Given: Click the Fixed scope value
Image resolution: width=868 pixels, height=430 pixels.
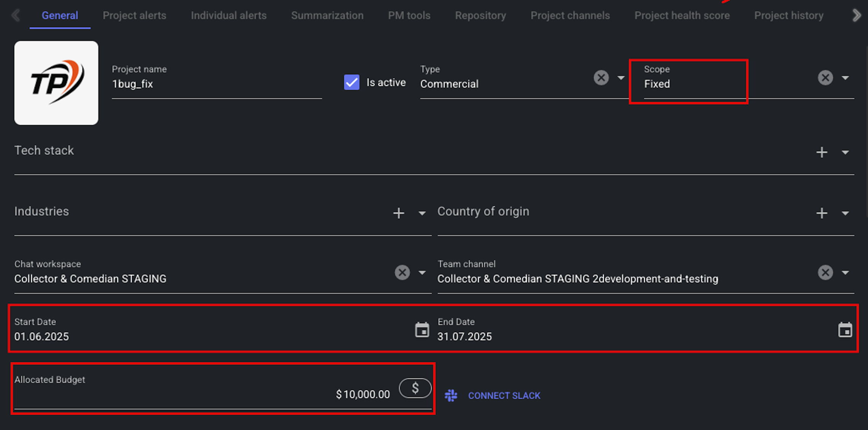Looking at the screenshot, I should [x=657, y=84].
